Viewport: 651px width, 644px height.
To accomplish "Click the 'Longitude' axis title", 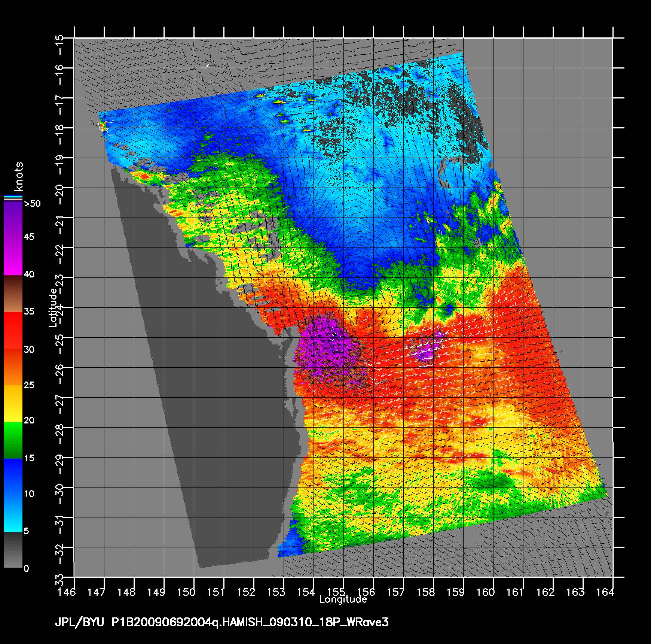I will tap(343, 599).
